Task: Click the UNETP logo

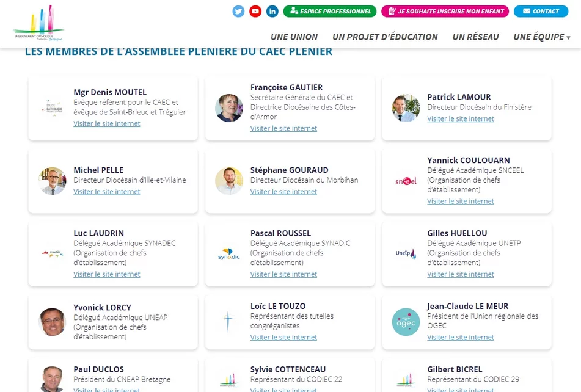Action: click(406, 253)
